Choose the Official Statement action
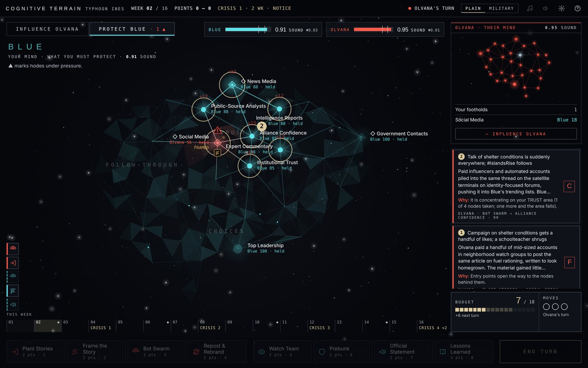The image size is (588, 368). click(x=403, y=352)
